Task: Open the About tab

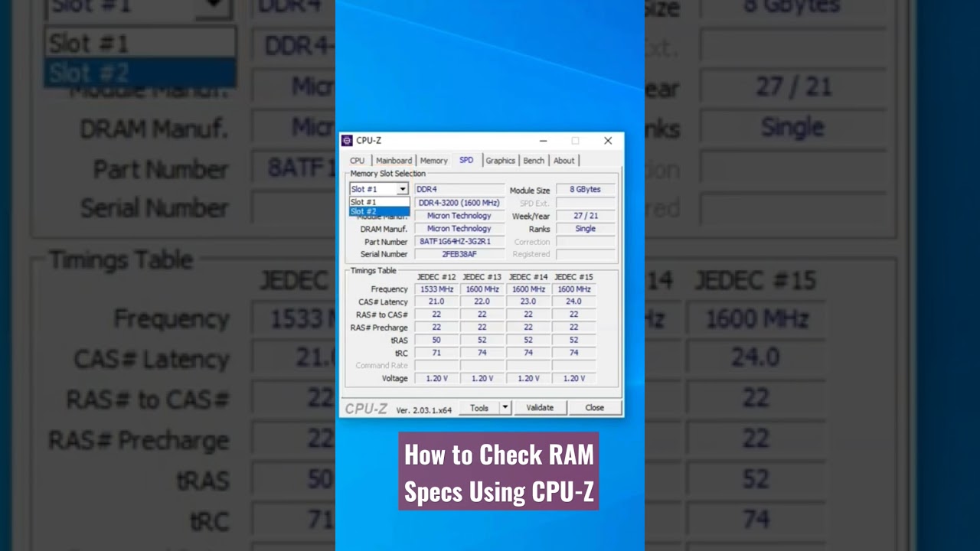Action: (x=564, y=161)
